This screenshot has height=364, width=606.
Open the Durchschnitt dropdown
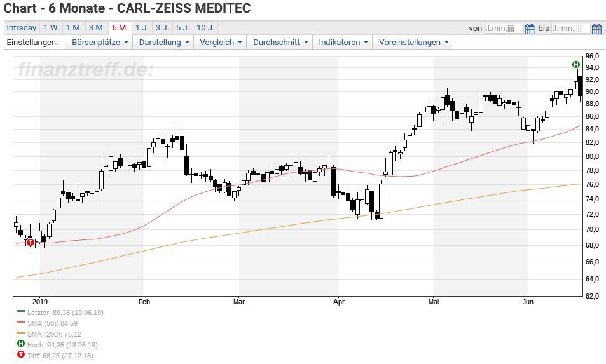(280, 42)
